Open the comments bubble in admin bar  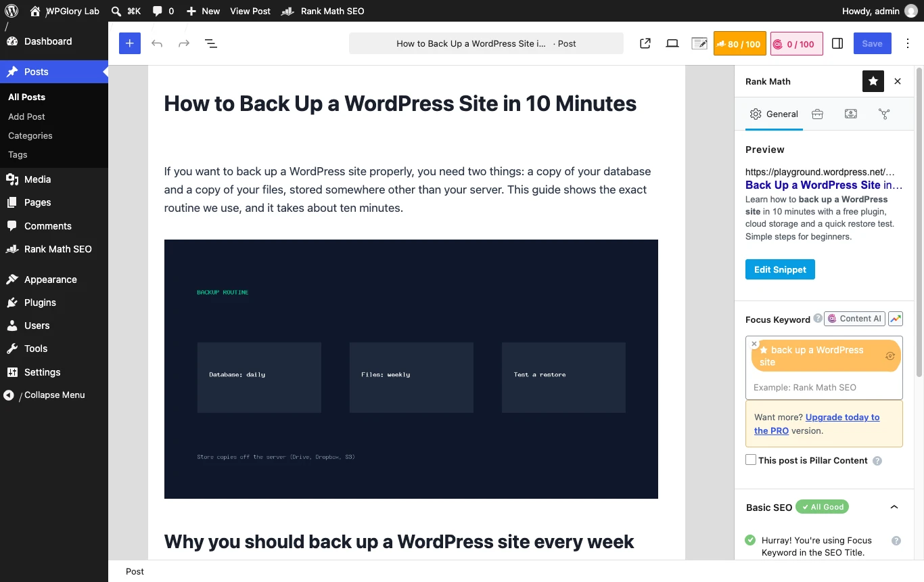[163, 11]
